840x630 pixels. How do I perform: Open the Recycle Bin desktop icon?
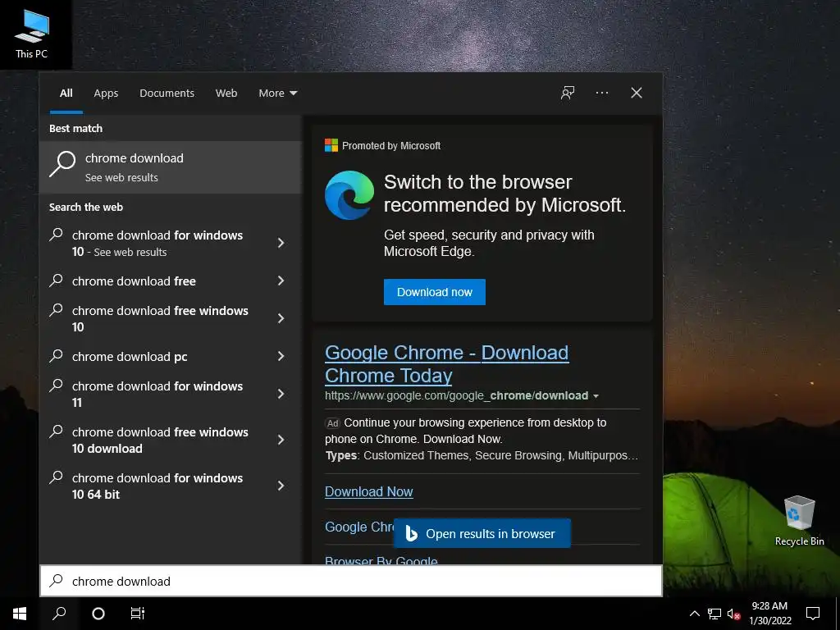click(x=799, y=521)
